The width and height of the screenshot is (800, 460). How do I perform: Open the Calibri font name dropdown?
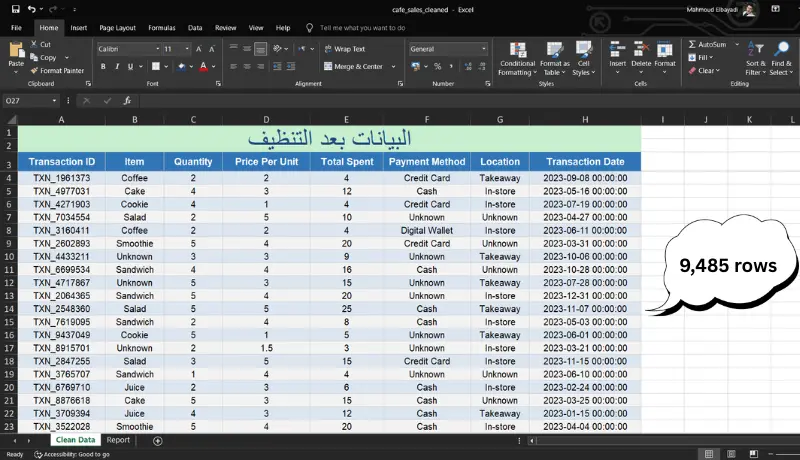pyautogui.click(x=157, y=49)
